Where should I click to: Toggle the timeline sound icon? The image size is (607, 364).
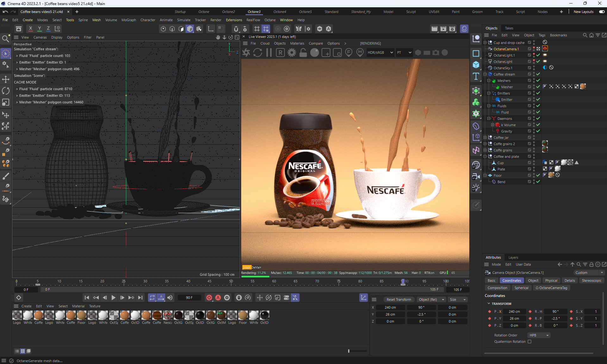click(x=170, y=298)
